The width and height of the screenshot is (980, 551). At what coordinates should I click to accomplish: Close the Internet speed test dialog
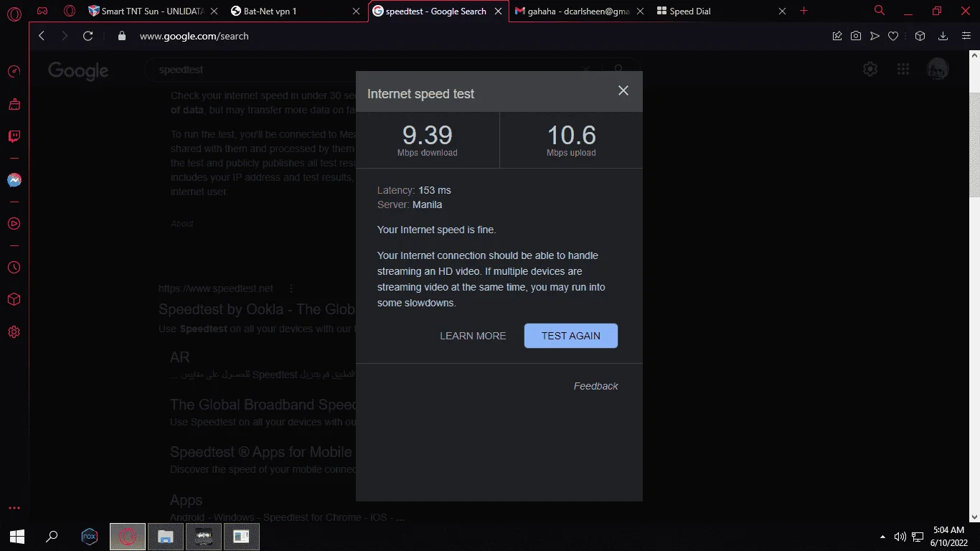(x=623, y=90)
